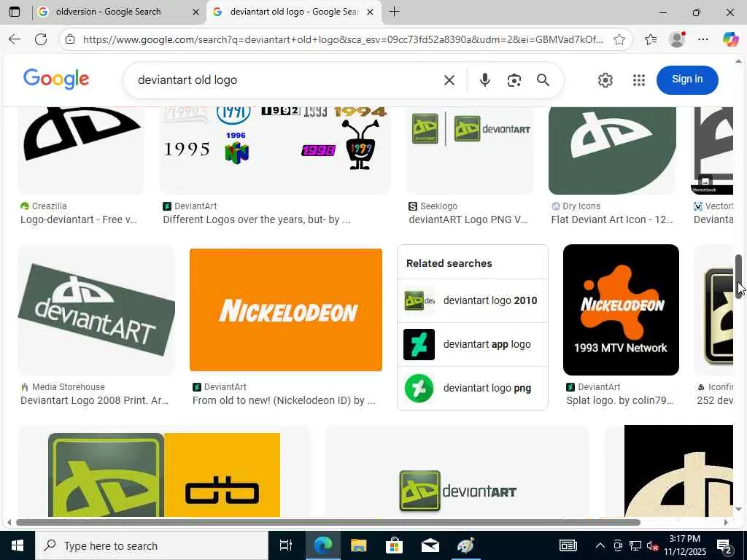View site information lock icon
This screenshot has width=747, height=560.
(70, 39)
